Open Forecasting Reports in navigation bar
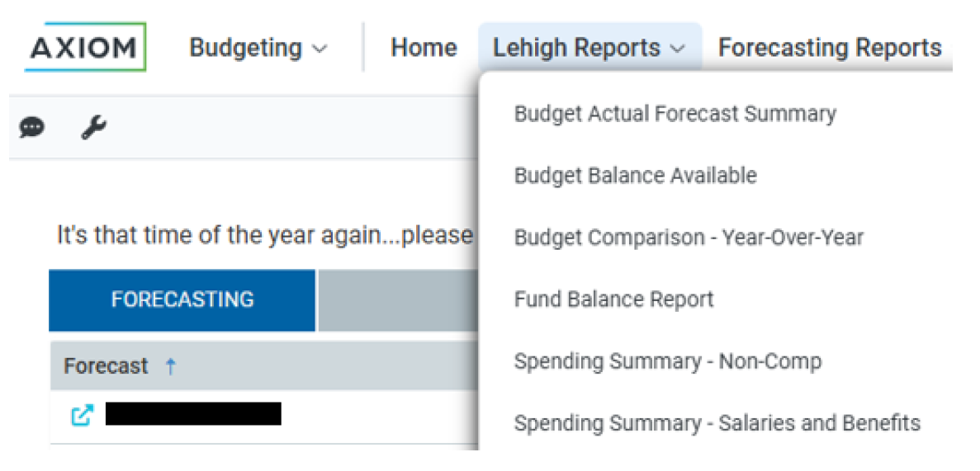 pos(830,48)
